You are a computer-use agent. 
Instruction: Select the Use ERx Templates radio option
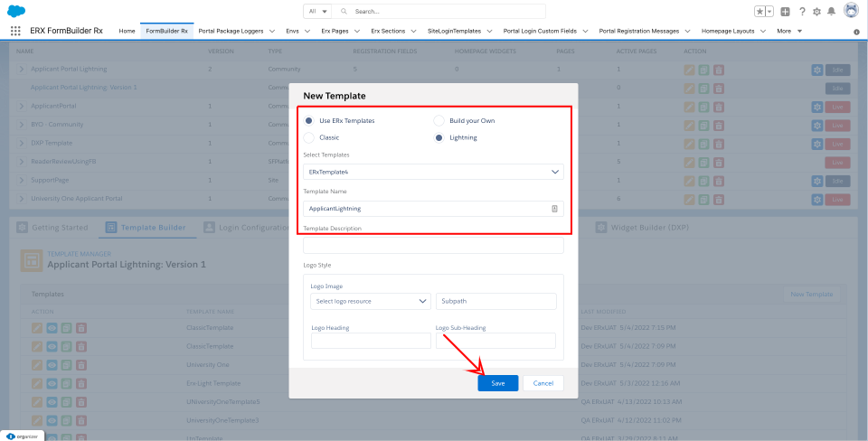(x=309, y=120)
